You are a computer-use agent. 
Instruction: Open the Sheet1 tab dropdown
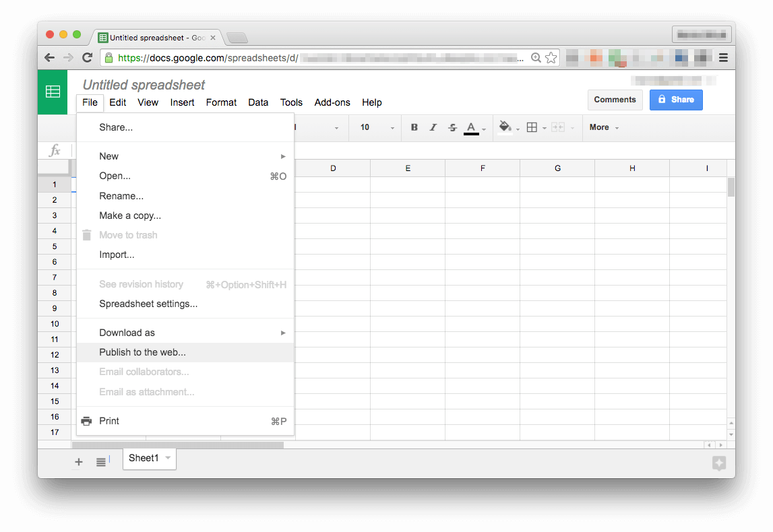[166, 458]
